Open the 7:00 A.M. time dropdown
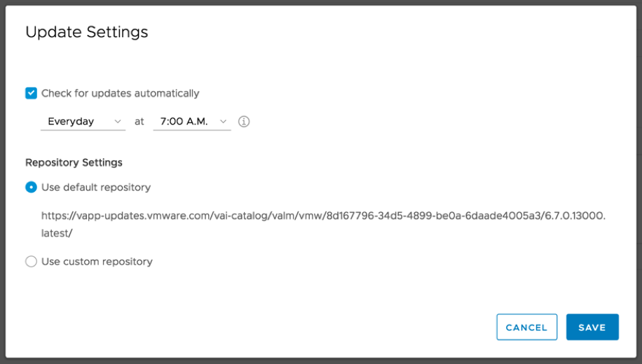642x364 pixels. pos(192,122)
